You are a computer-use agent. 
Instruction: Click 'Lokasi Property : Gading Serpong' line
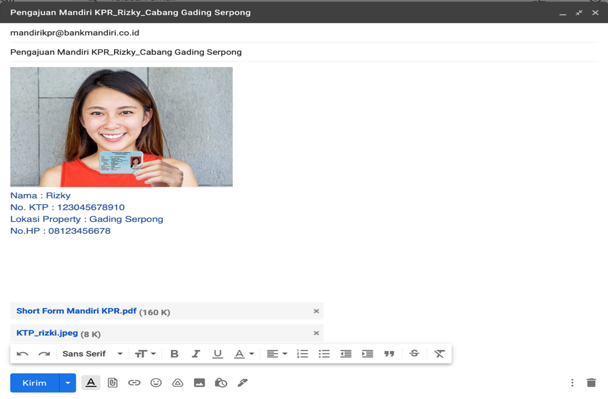(86, 219)
